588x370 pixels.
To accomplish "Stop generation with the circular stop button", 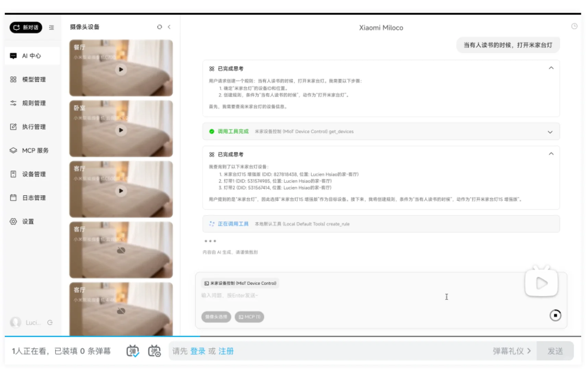I will (x=555, y=315).
